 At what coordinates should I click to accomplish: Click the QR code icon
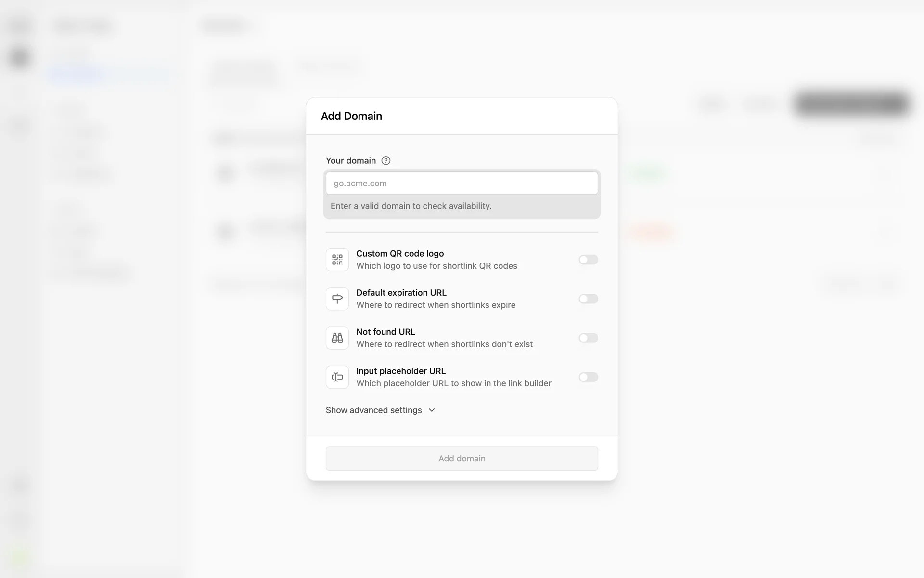coord(337,260)
